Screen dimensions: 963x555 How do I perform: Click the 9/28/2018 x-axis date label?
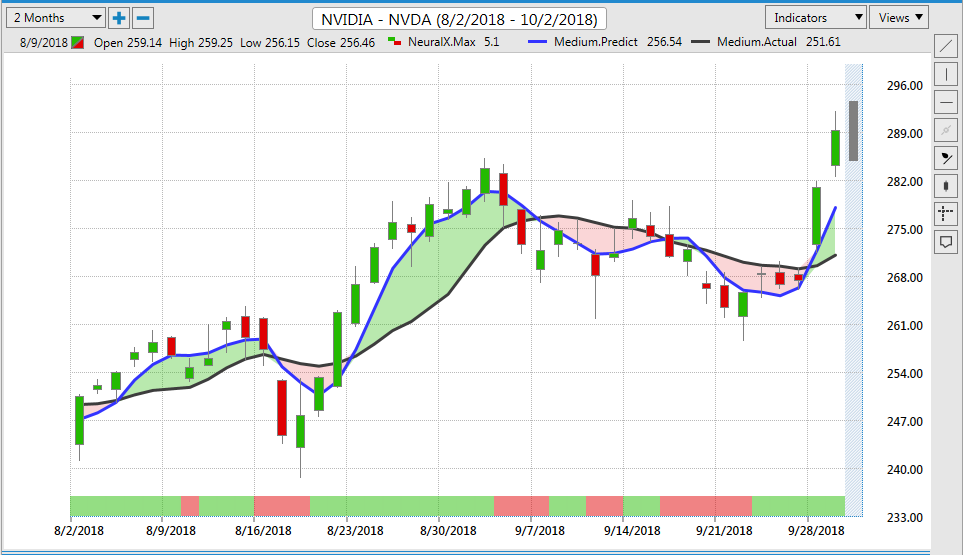coord(816,530)
